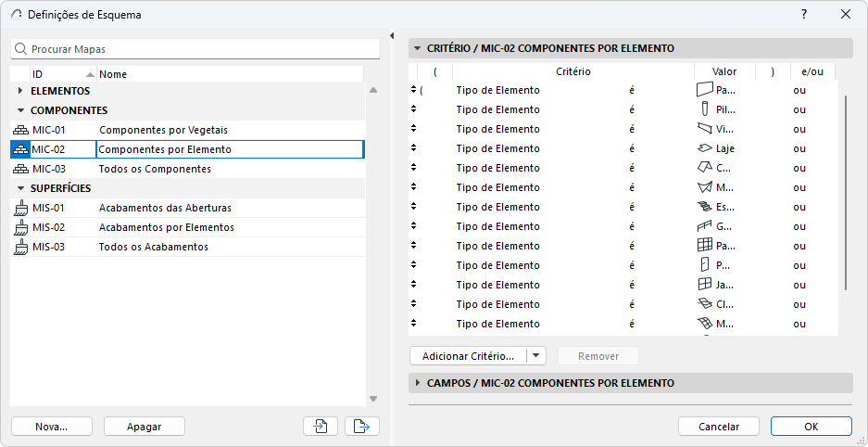Collapse the SUPERFÍCIES group
Screen dimensions: 868x447
[x=21, y=188]
